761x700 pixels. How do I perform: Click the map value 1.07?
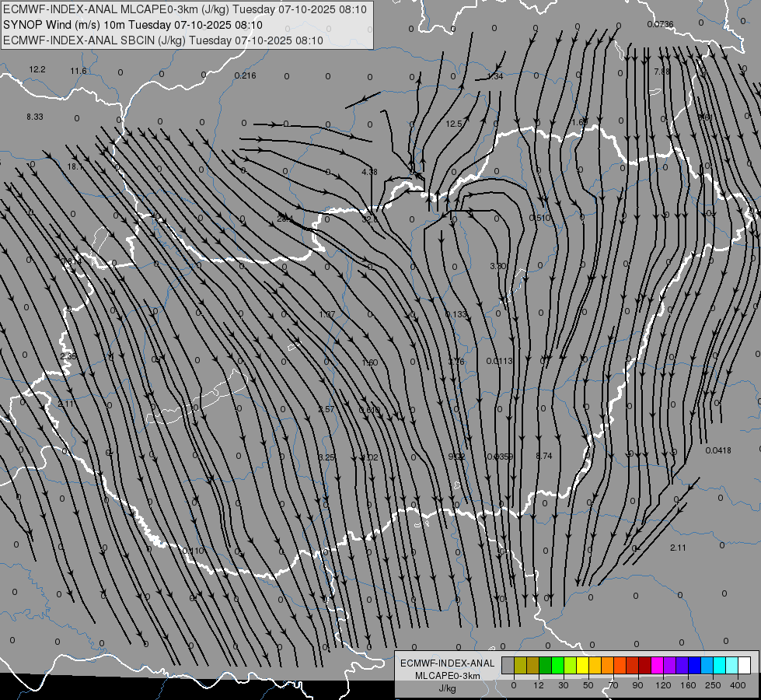(327, 314)
